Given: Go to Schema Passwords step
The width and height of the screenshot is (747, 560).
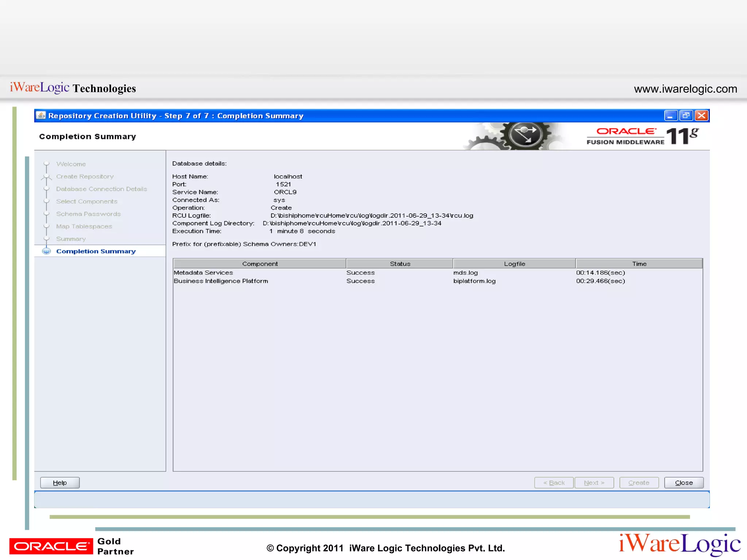Looking at the screenshot, I should (88, 214).
